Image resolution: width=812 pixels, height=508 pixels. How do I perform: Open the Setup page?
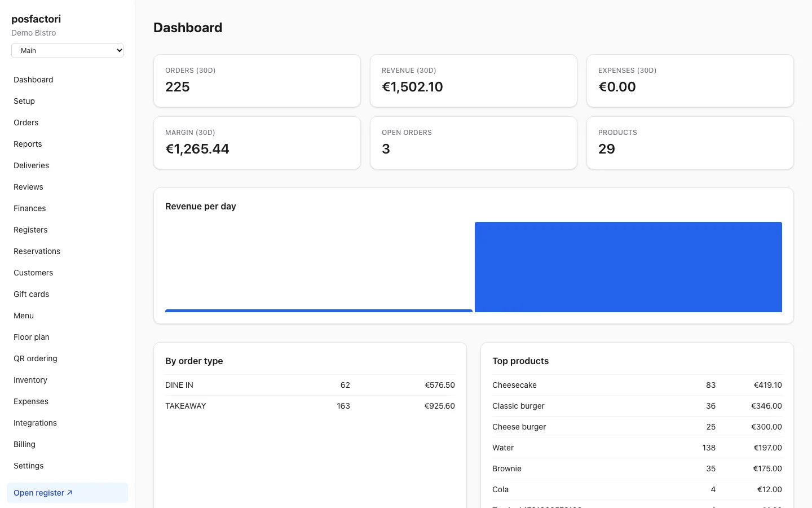[24, 101]
